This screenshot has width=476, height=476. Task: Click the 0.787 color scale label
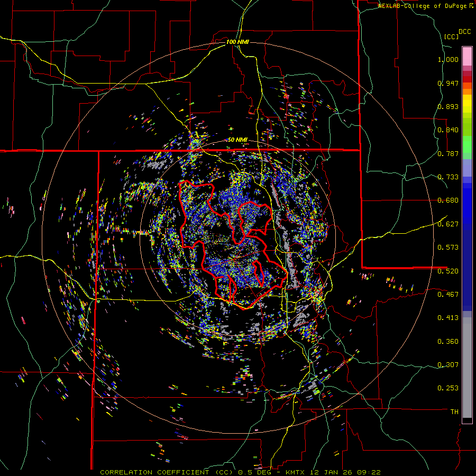click(x=448, y=153)
